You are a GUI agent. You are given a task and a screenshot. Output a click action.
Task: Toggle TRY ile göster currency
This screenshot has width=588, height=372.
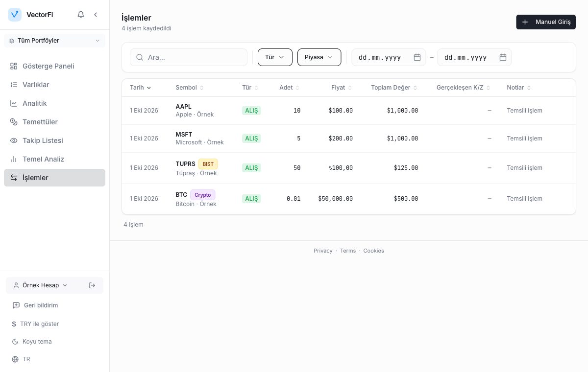(35, 324)
